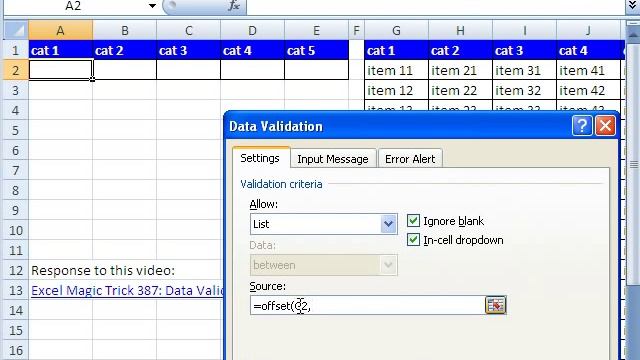The image size is (640, 360).
Task: Select column H header
Action: tap(460, 31)
